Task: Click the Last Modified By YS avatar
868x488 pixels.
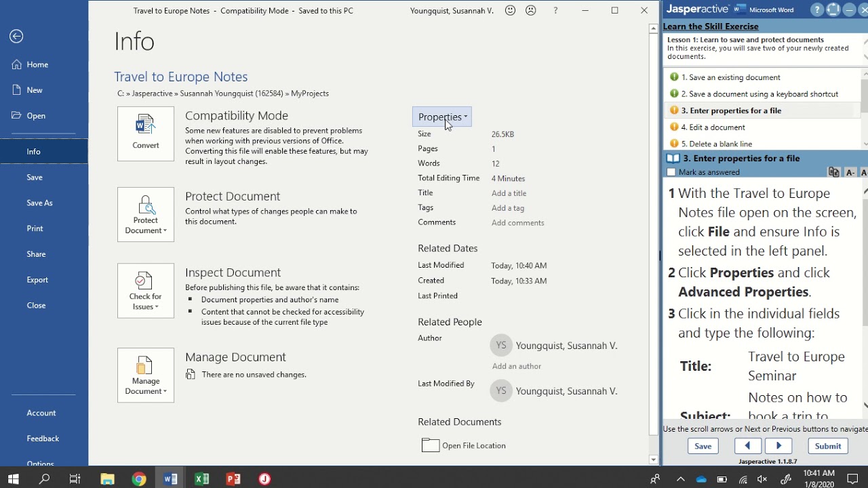Action: pos(501,391)
